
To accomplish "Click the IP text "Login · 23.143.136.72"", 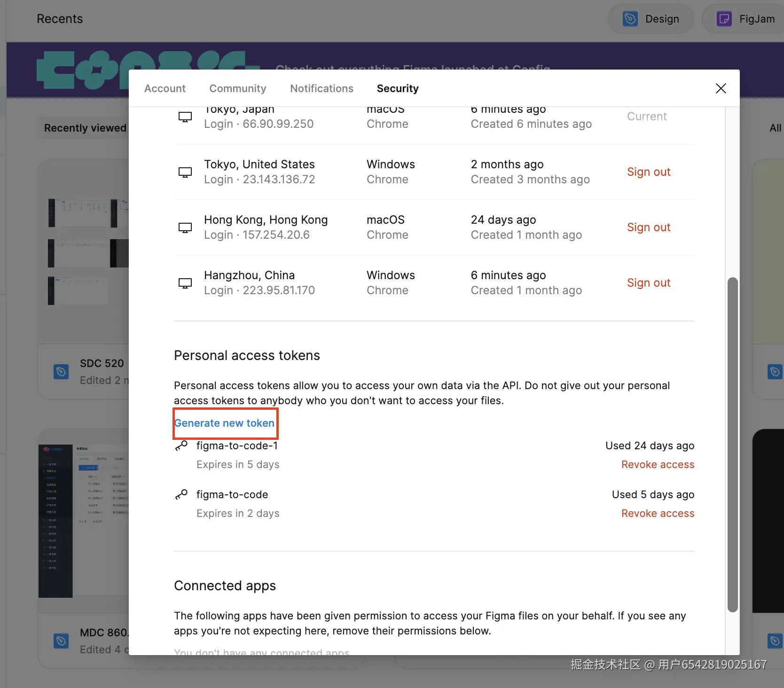I will 259,180.
